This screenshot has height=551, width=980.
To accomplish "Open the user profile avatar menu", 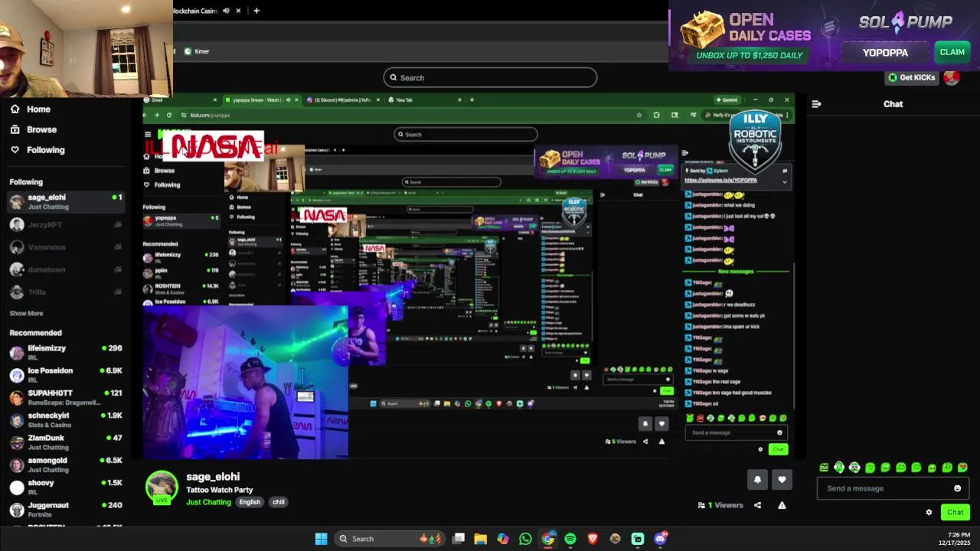I will point(952,77).
